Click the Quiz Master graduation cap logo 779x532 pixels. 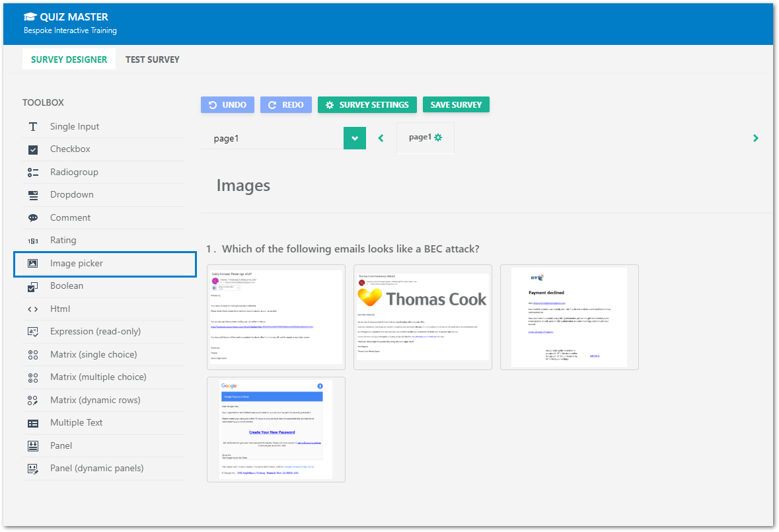(x=30, y=17)
